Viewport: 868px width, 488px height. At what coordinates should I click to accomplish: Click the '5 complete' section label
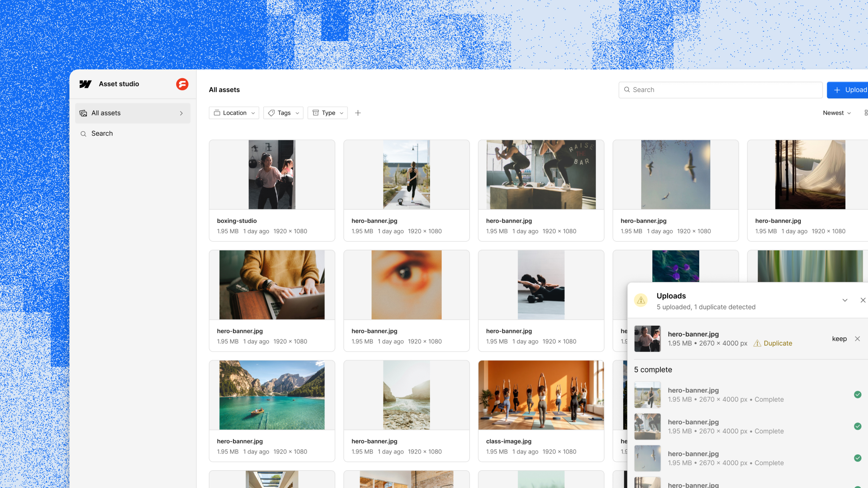pyautogui.click(x=653, y=369)
